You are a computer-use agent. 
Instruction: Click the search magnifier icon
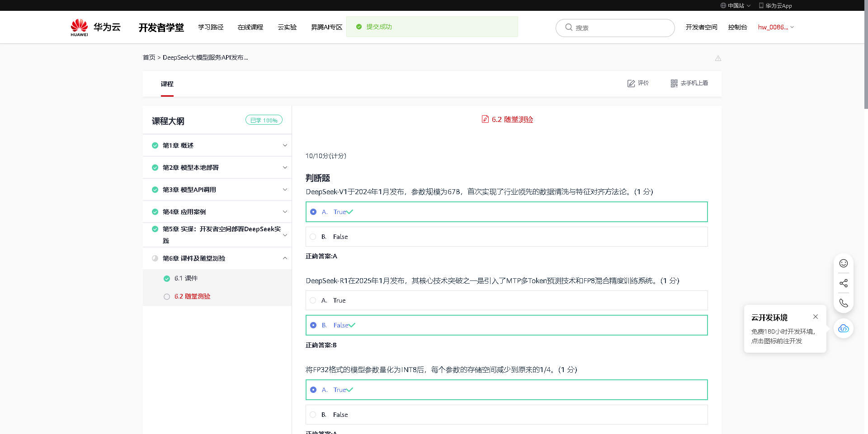569,27
